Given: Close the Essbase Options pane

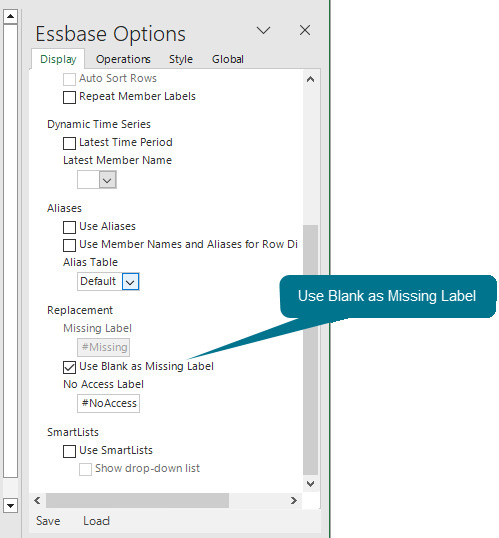Looking at the screenshot, I should (x=305, y=30).
